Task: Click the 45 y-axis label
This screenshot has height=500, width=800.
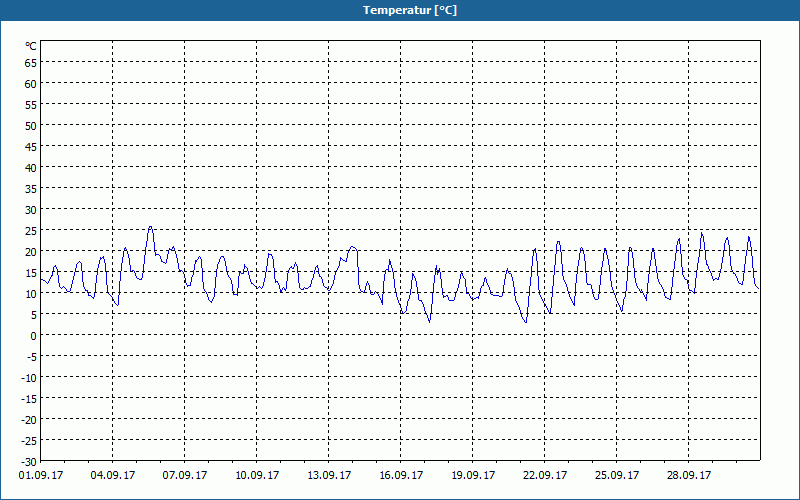Action: click(31, 146)
